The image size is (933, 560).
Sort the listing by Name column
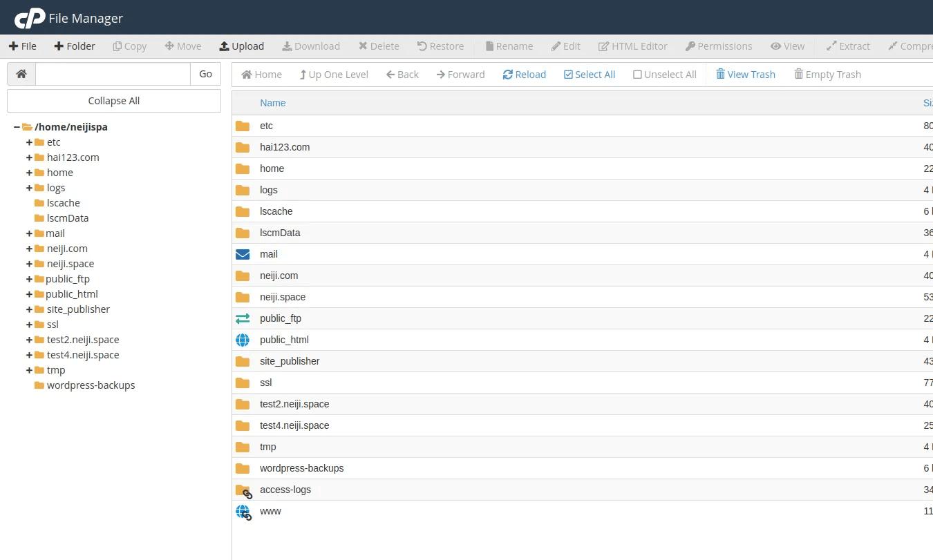(x=272, y=102)
